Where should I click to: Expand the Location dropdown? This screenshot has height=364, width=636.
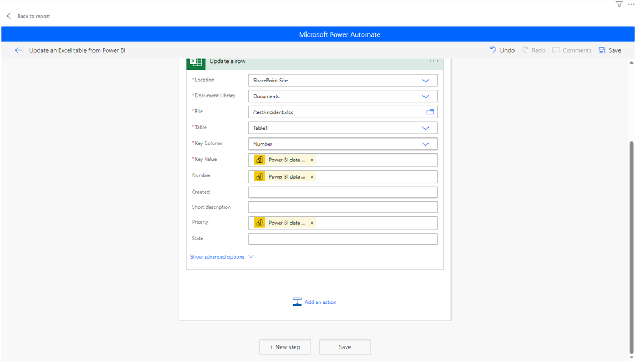[x=426, y=81]
